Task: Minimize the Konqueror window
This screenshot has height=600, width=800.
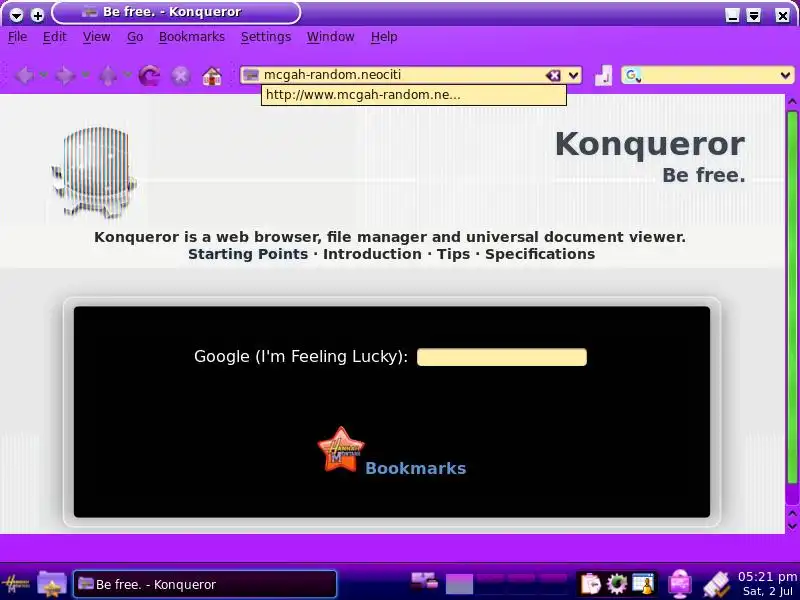Action: (x=733, y=15)
